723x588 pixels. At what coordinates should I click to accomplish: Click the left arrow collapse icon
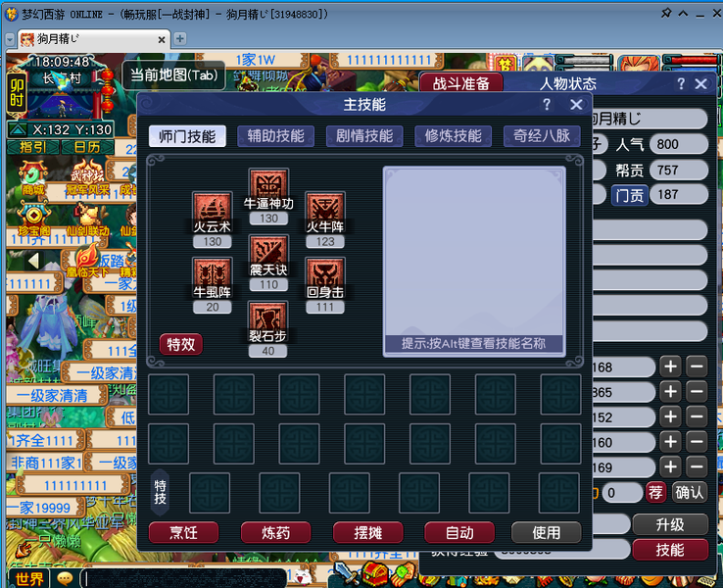pyautogui.click(x=33, y=261)
